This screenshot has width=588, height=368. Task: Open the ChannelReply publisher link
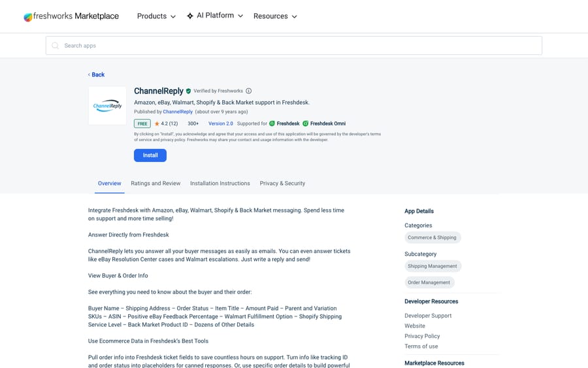coord(178,112)
